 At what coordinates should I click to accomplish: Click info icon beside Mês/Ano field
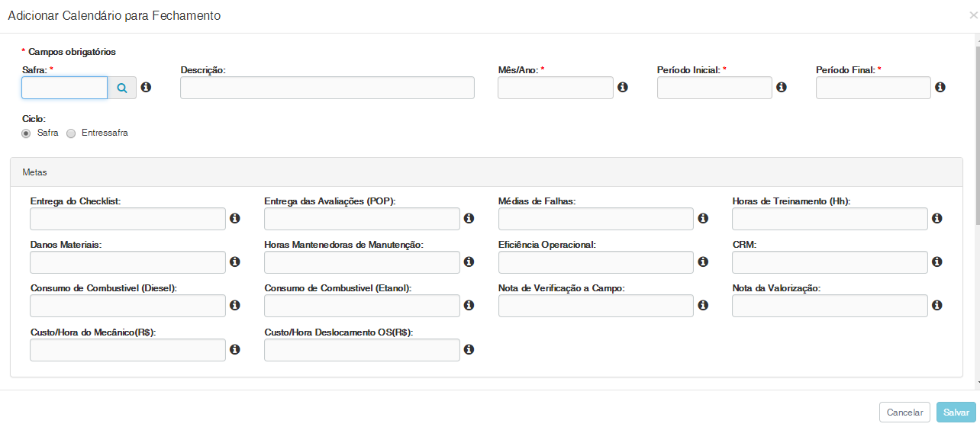coord(623,88)
